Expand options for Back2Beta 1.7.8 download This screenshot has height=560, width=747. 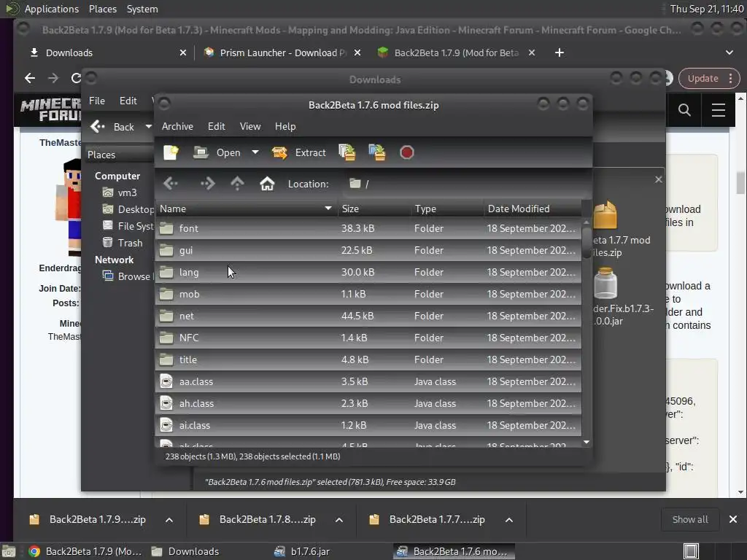tap(338, 519)
